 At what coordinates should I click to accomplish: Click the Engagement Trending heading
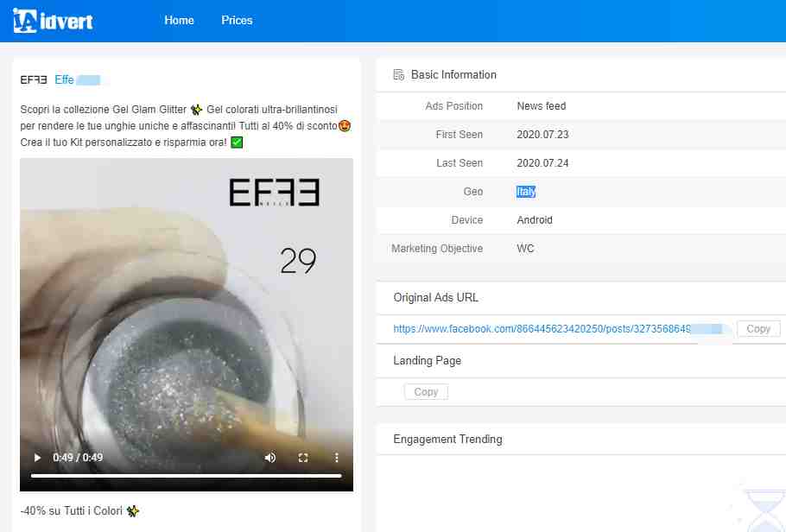pyautogui.click(x=447, y=440)
